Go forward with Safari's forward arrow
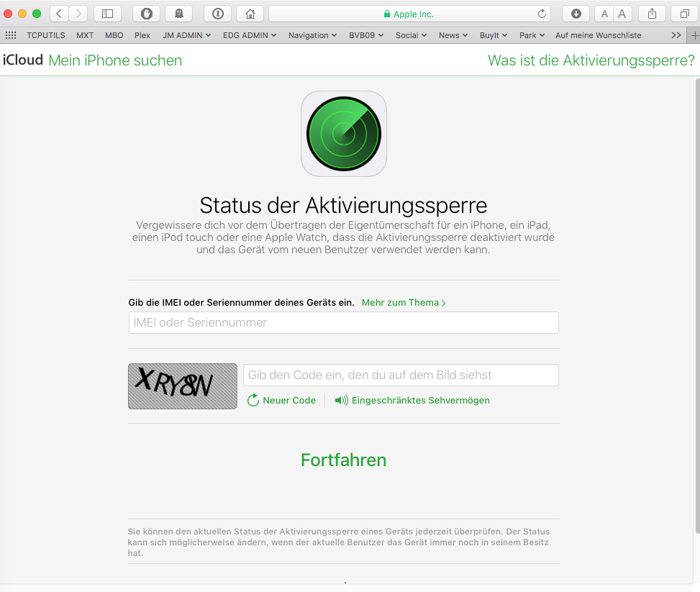700x592 pixels. coord(78,14)
